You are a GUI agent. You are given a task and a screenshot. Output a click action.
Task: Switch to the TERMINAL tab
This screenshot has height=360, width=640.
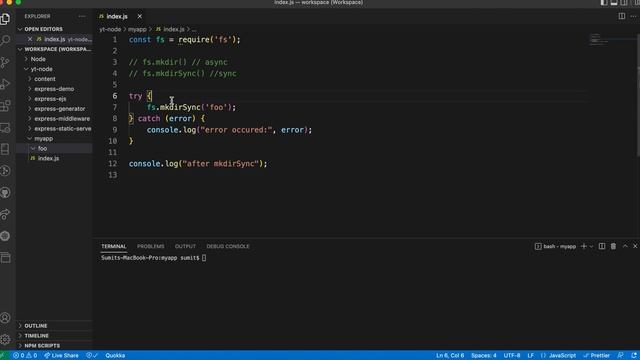(113, 247)
